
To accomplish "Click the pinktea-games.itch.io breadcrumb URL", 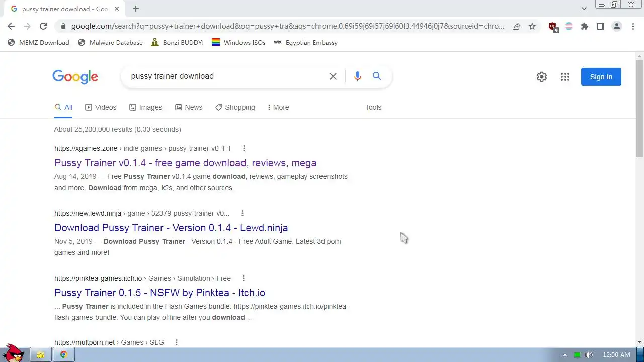I will click(x=143, y=278).
